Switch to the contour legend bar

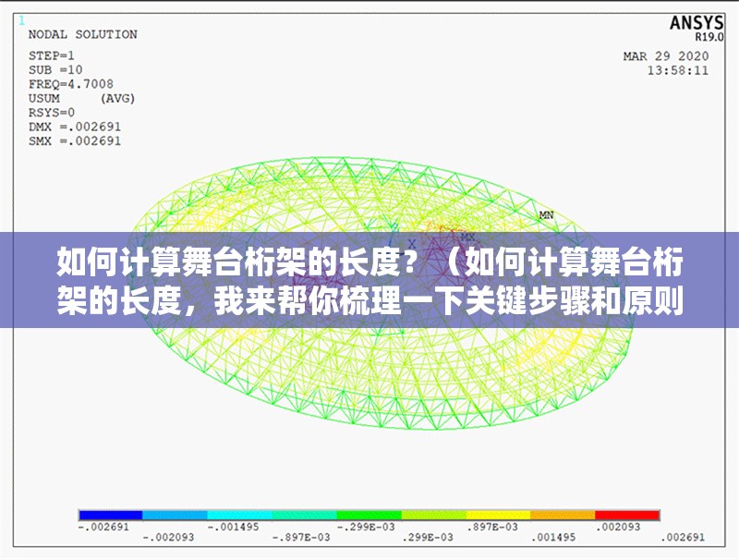(x=369, y=514)
